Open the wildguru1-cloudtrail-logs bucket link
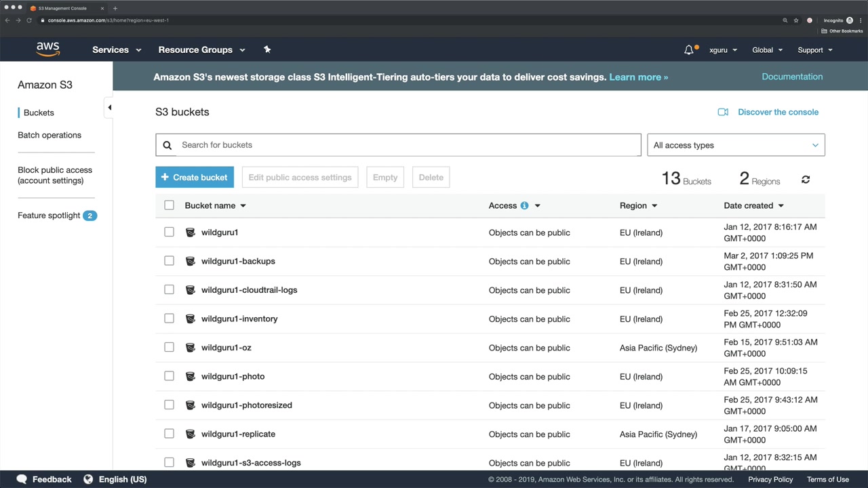This screenshot has height=488, width=868. 249,290
